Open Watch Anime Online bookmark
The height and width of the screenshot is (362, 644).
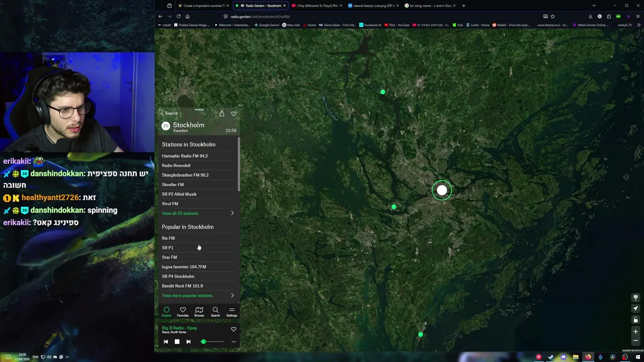pos(591,25)
